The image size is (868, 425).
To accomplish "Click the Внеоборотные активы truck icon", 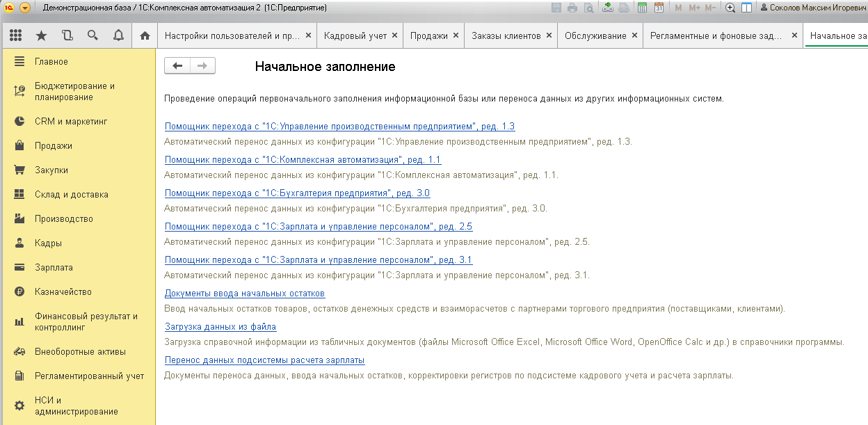I will pos(19,351).
